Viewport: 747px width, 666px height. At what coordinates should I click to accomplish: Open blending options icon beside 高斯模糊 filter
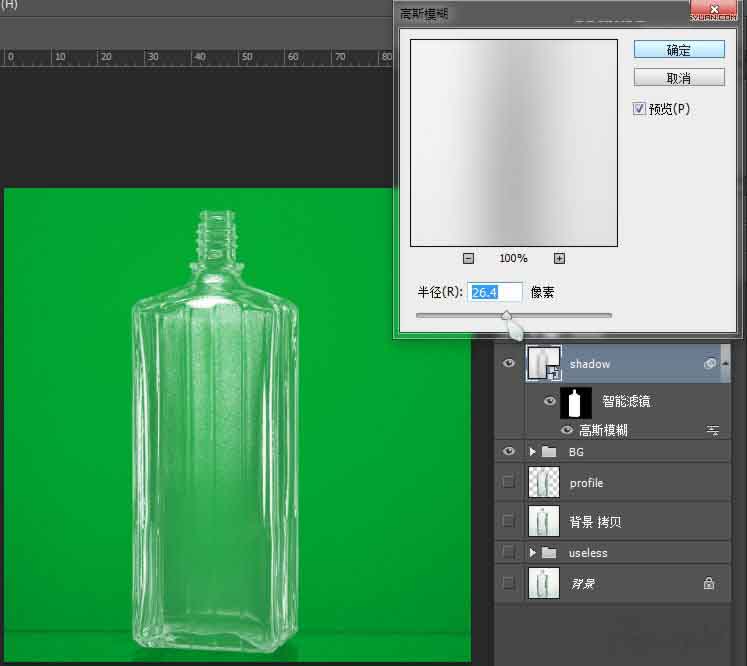[x=713, y=430]
